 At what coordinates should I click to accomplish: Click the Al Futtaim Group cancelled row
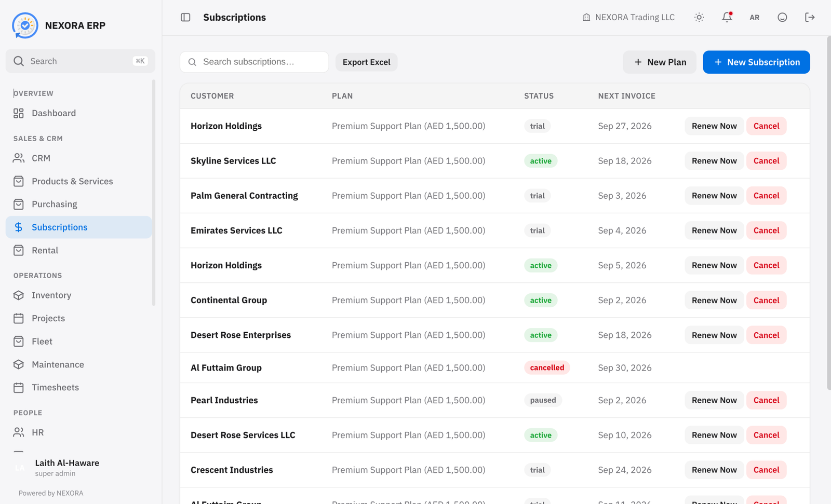pyautogui.click(x=494, y=367)
